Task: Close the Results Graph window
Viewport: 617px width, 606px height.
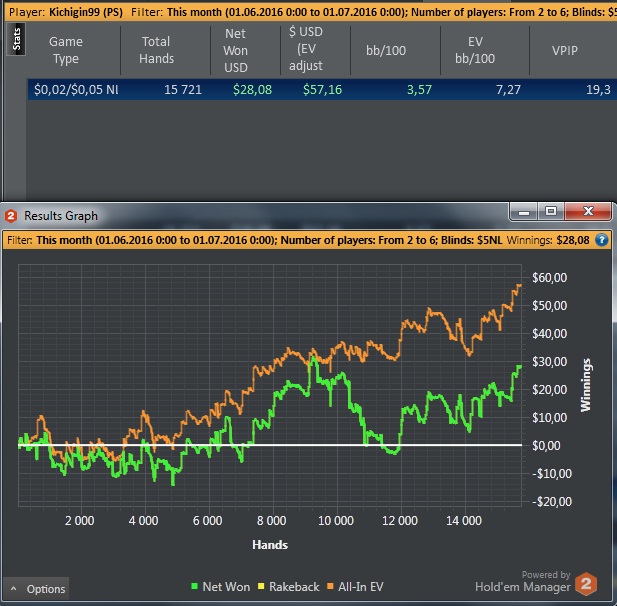Action: 588,212
